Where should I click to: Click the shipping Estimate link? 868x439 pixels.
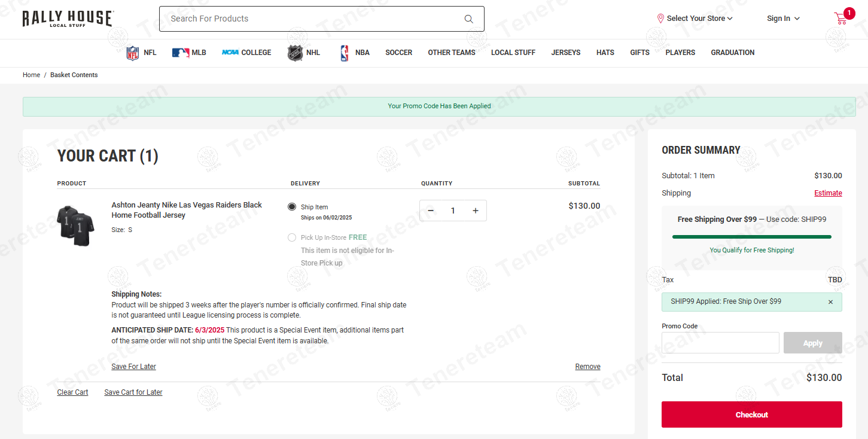[x=828, y=193]
